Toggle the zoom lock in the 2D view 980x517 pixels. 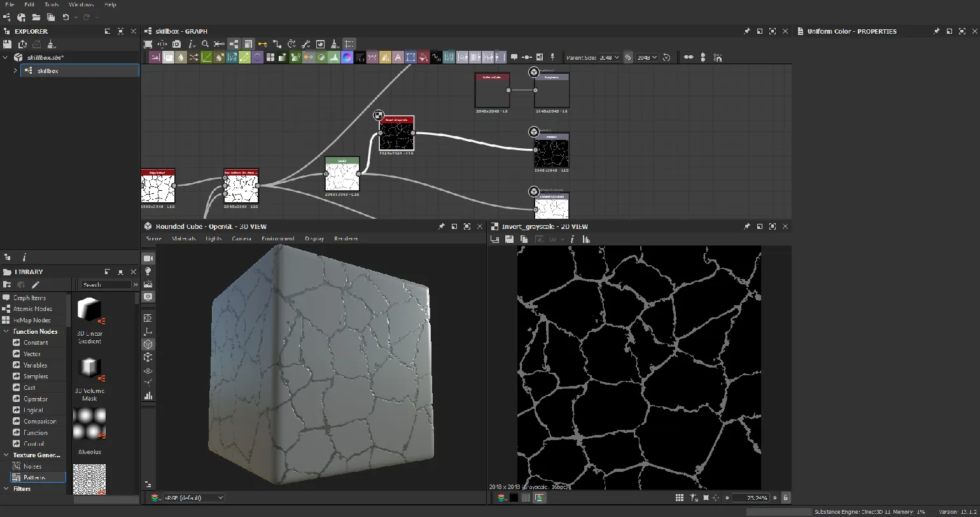click(785, 498)
